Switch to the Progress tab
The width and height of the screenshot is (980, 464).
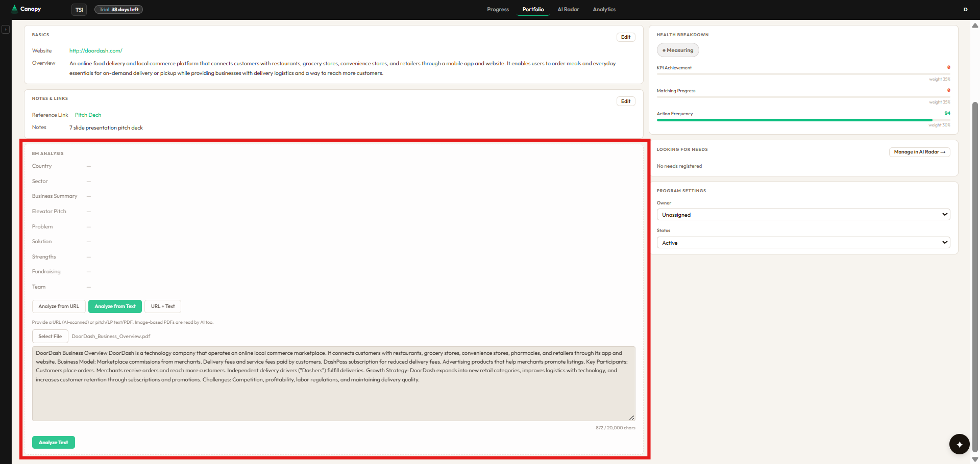498,9
